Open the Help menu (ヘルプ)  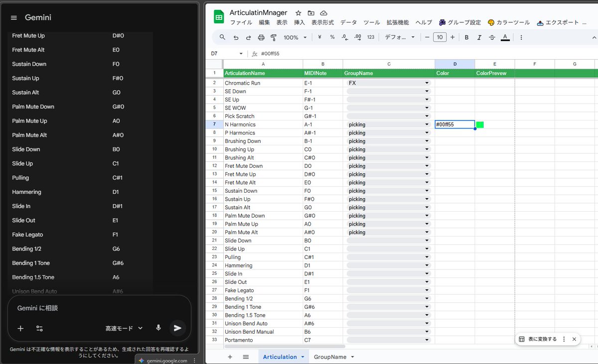coord(424,22)
